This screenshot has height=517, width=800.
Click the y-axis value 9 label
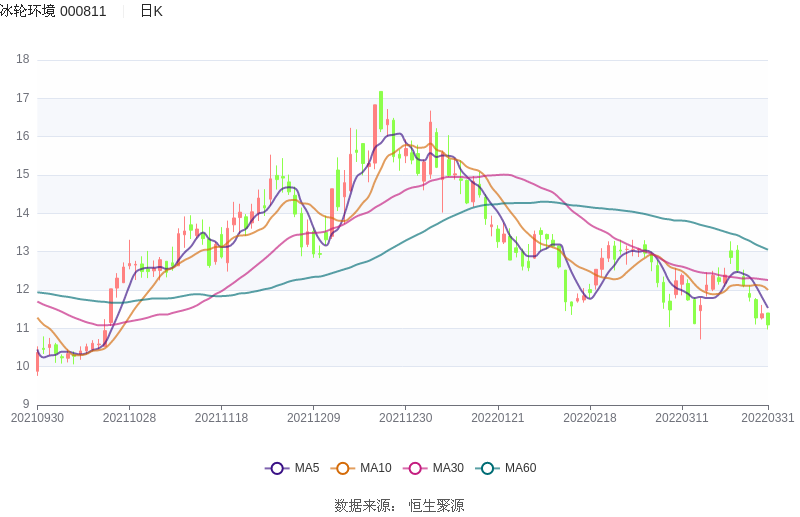[25, 404]
